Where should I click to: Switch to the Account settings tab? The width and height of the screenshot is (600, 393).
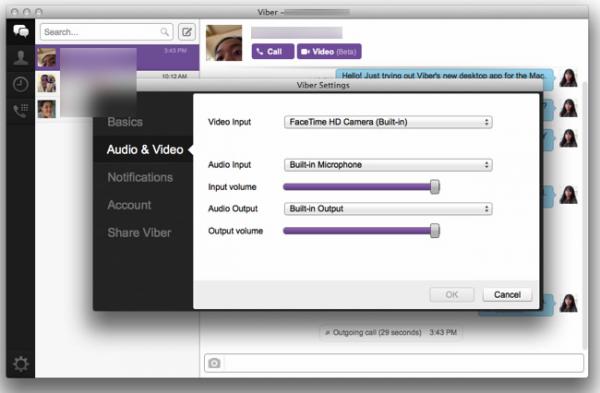129,205
